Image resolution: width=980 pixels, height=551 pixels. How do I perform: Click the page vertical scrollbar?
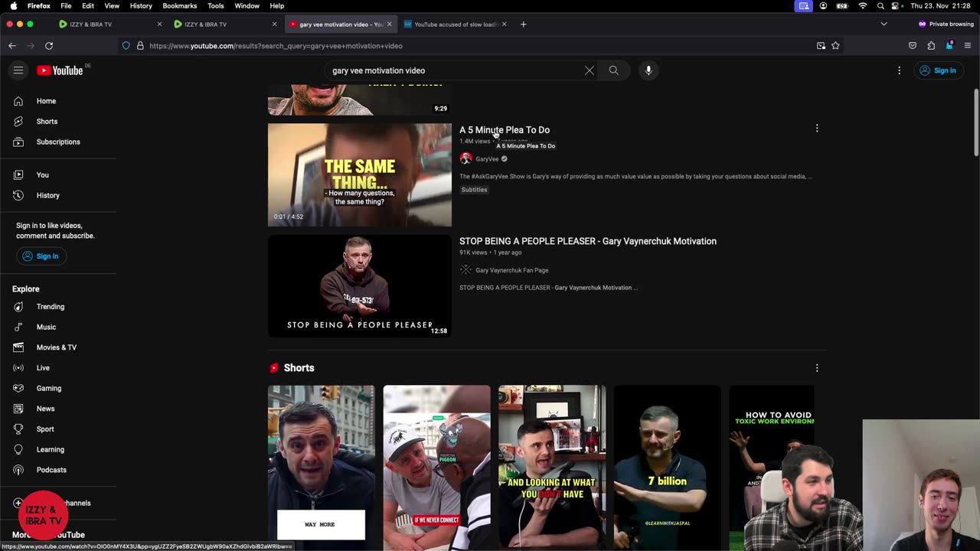pyautogui.click(x=975, y=122)
